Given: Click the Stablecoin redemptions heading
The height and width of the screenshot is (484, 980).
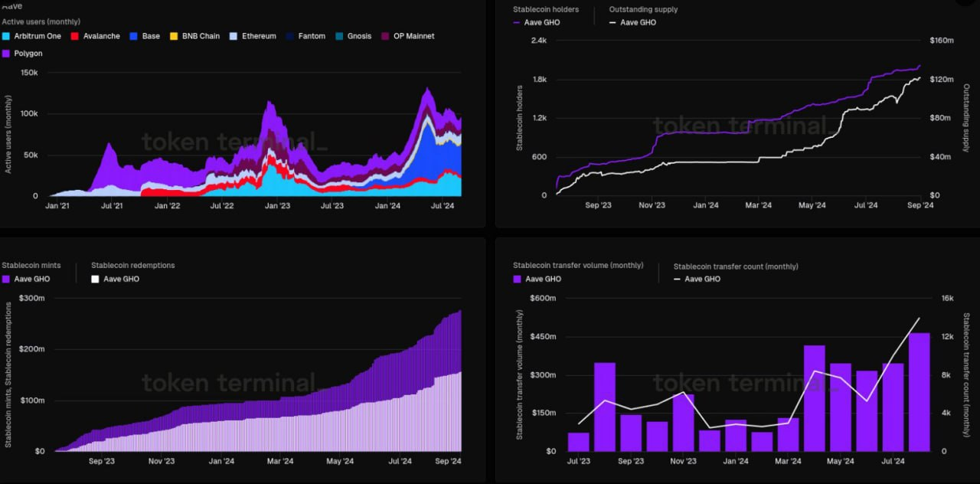Looking at the screenshot, I should 132,265.
